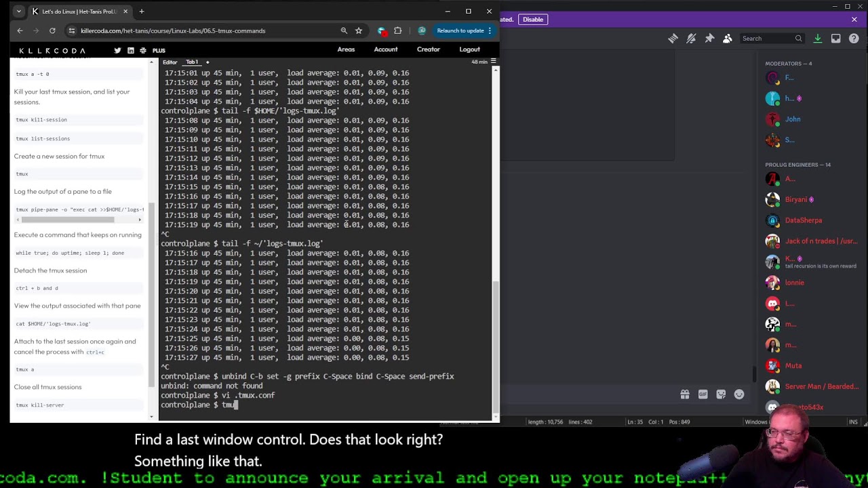Open a new Chrome tab
The image size is (868, 488).
[142, 12]
